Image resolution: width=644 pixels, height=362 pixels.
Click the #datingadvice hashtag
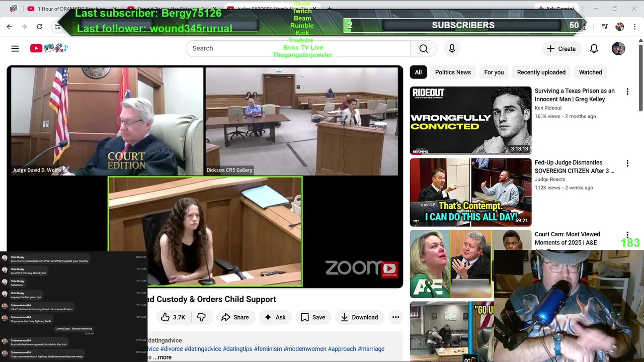pos(203,349)
